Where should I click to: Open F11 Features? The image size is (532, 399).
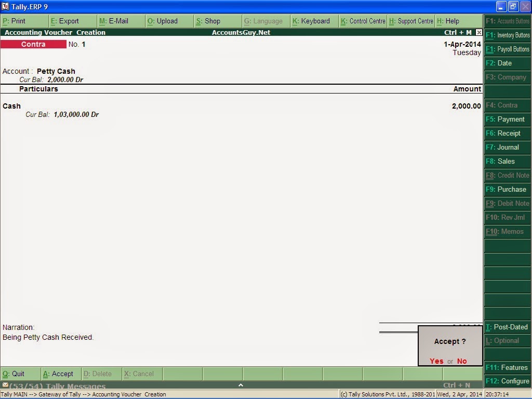(x=507, y=367)
